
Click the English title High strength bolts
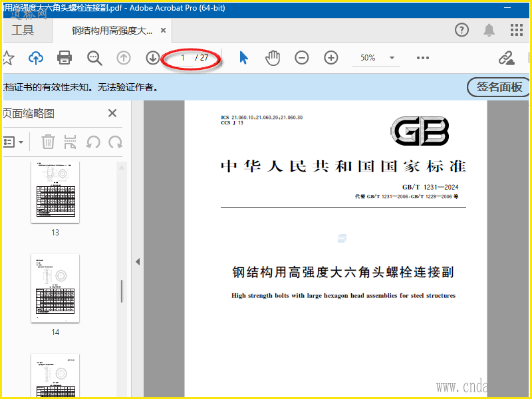[343, 295]
